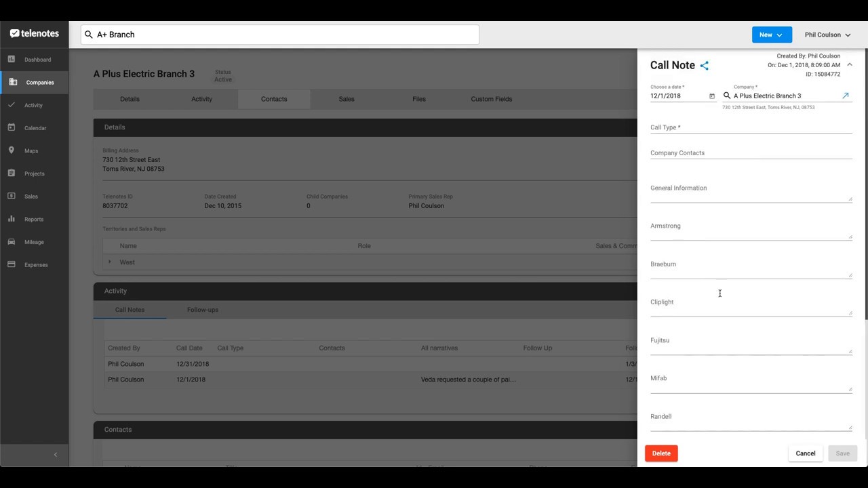Open the Maps pin icon

(x=12, y=150)
